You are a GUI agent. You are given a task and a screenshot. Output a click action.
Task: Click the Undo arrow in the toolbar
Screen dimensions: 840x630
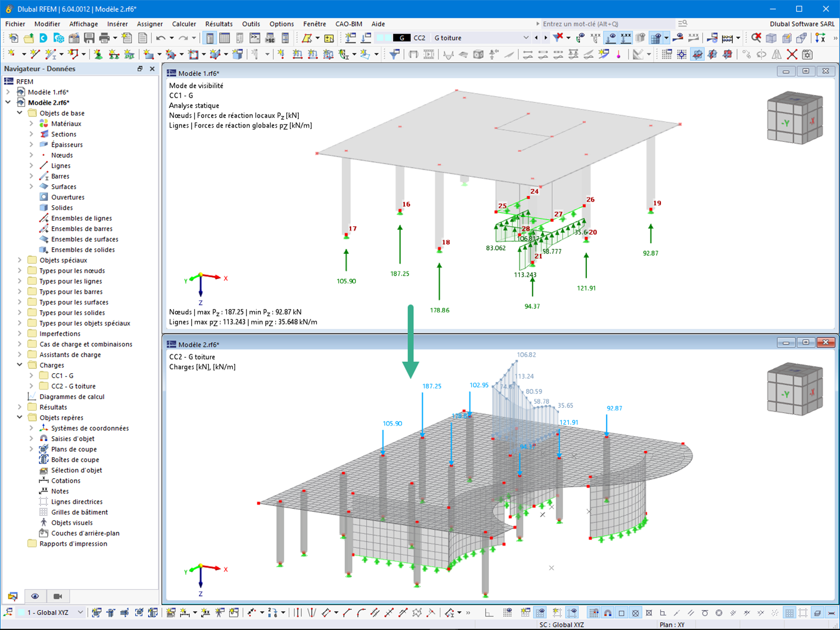click(161, 38)
